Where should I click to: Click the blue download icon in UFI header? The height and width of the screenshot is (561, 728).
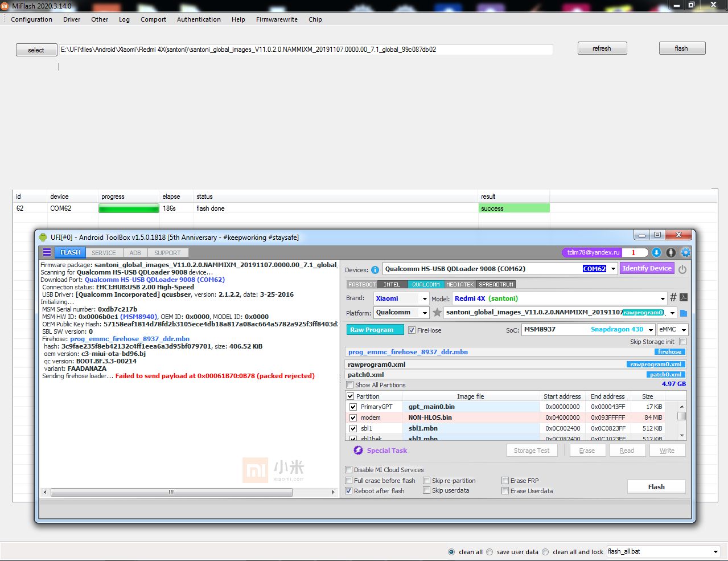pyautogui.click(x=656, y=252)
